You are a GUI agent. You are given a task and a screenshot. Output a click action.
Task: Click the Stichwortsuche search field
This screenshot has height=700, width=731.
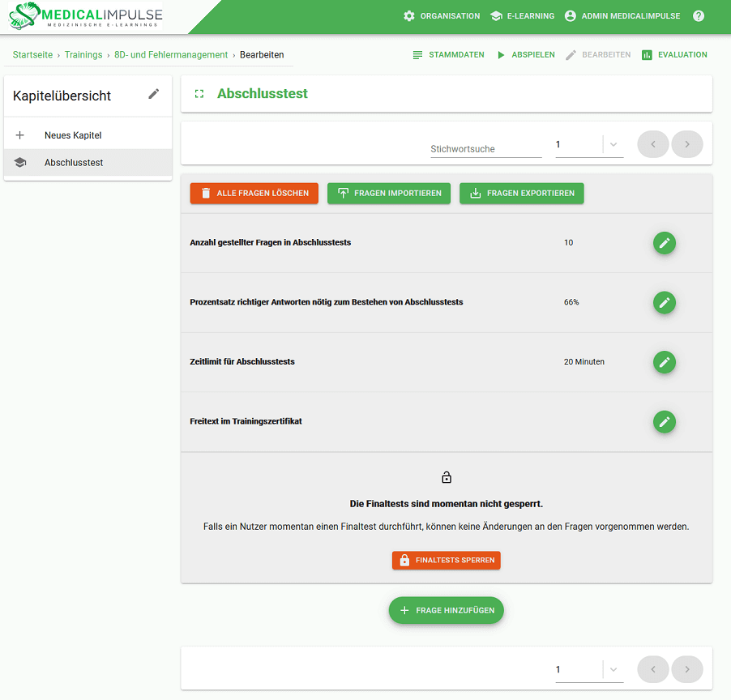click(485, 148)
